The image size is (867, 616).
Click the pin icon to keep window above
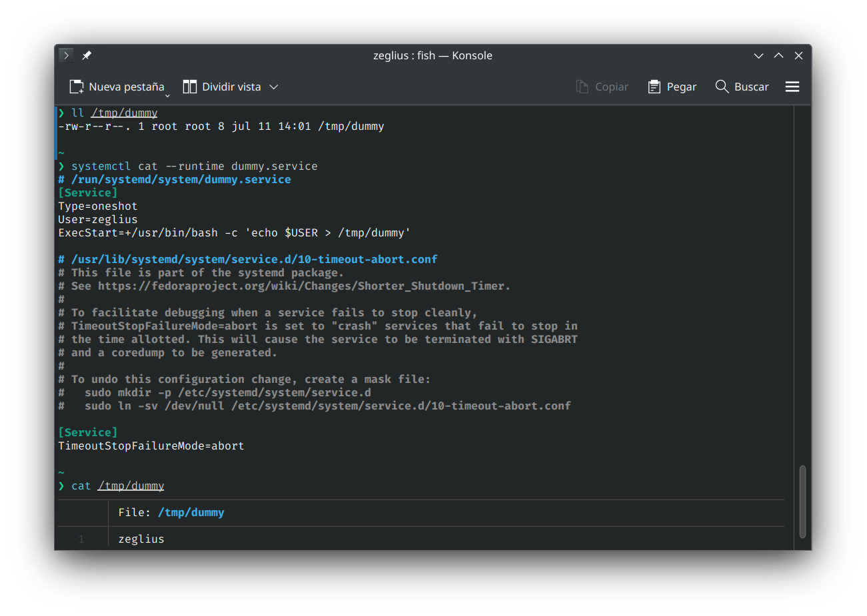tap(87, 55)
